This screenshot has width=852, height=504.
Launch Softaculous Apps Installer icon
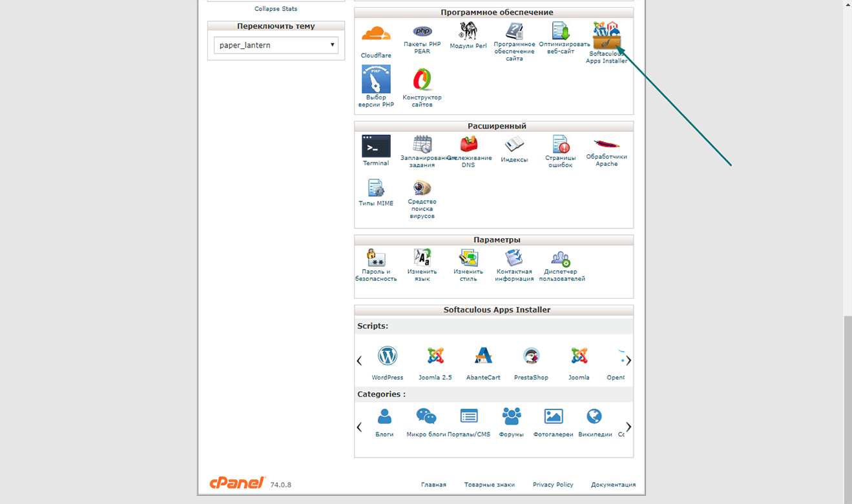tap(607, 35)
